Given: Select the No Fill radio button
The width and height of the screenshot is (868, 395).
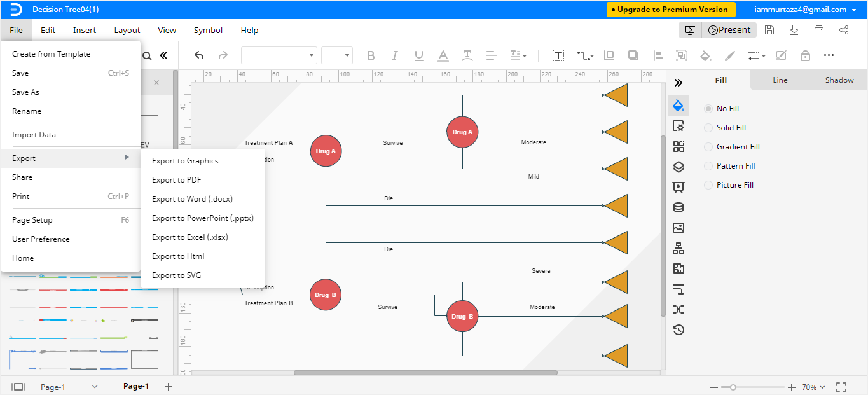Looking at the screenshot, I should click(x=708, y=108).
